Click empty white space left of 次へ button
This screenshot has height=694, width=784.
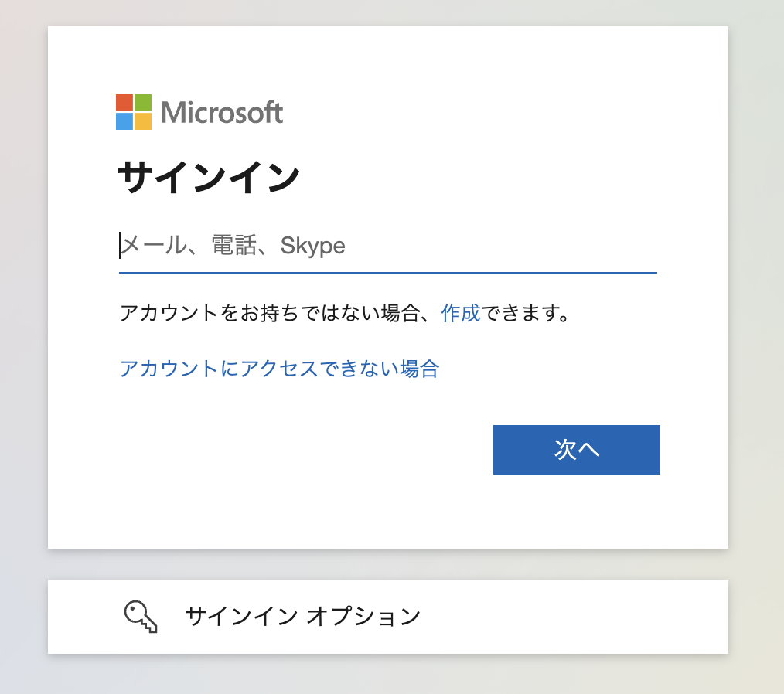click(x=309, y=450)
